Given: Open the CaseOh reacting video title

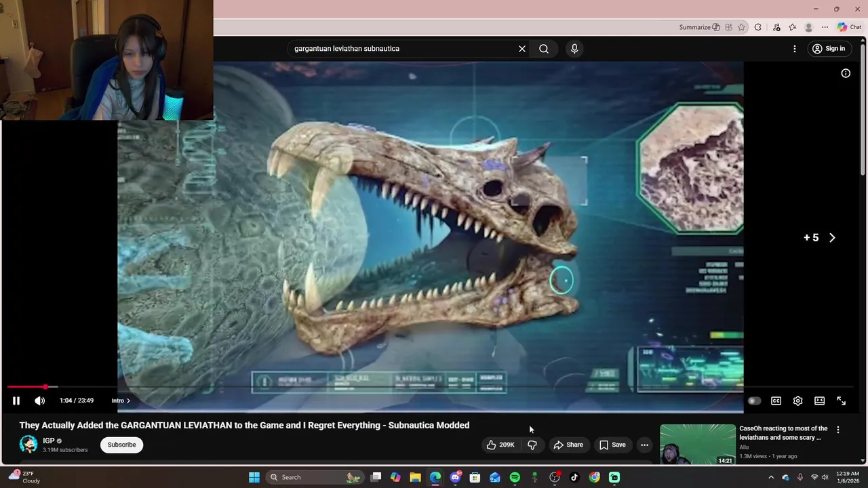Looking at the screenshot, I should (783, 433).
